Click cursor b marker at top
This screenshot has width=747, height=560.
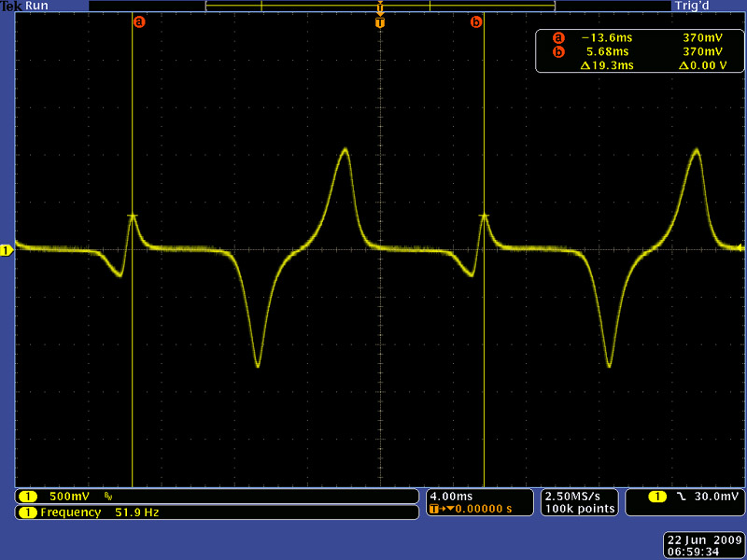click(x=476, y=21)
